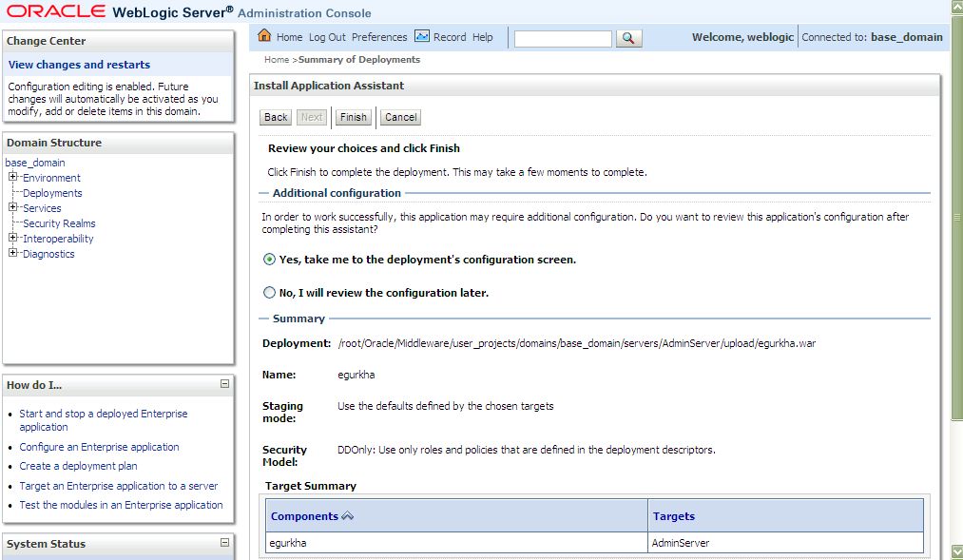Click the base_domain tree root
This screenshot has height=560, width=963.
click(35, 163)
